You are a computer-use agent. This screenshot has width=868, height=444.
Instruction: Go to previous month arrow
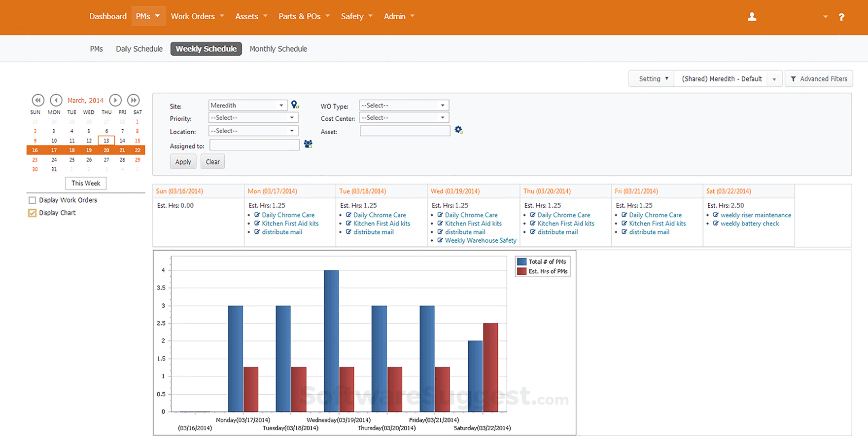(x=56, y=100)
